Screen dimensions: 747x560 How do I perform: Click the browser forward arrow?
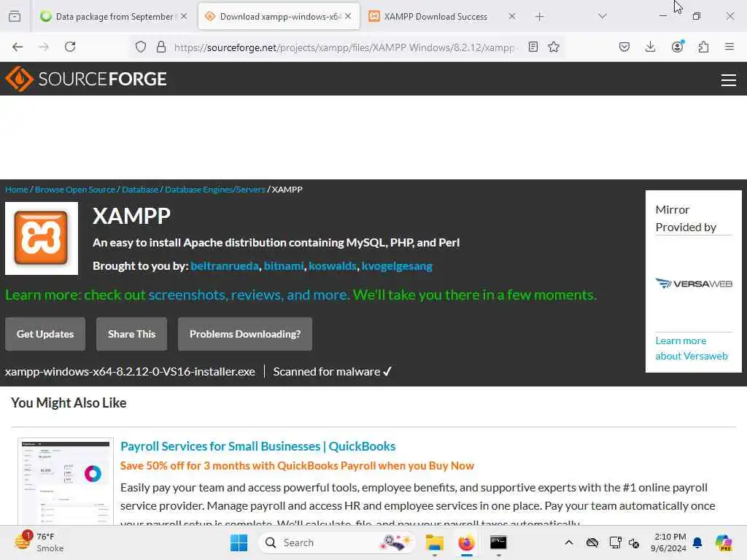pos(44,47)
